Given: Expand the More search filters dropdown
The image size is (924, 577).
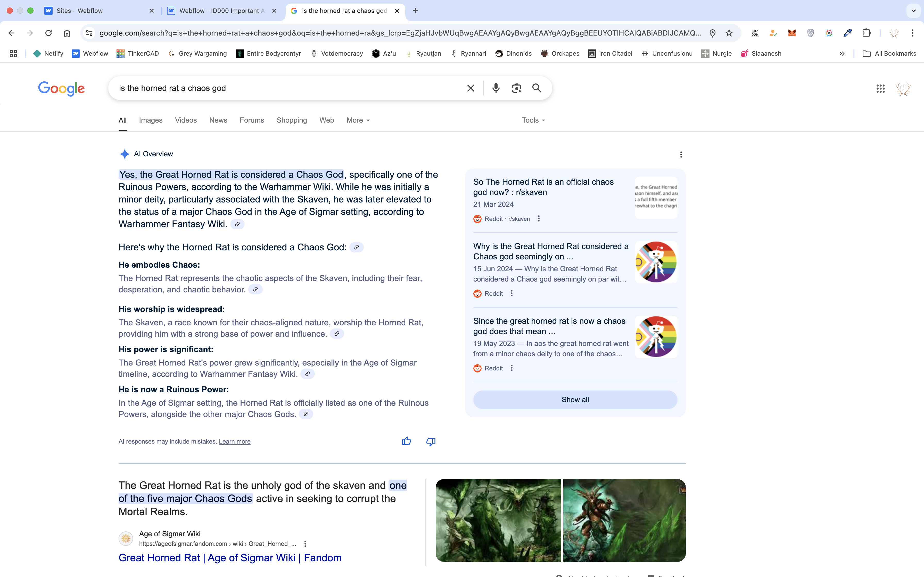Looking at the screenshot, I should [358, 120].
